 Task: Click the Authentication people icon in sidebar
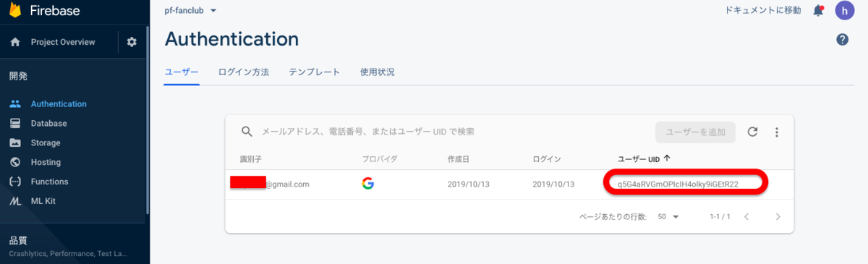[15, 103]
